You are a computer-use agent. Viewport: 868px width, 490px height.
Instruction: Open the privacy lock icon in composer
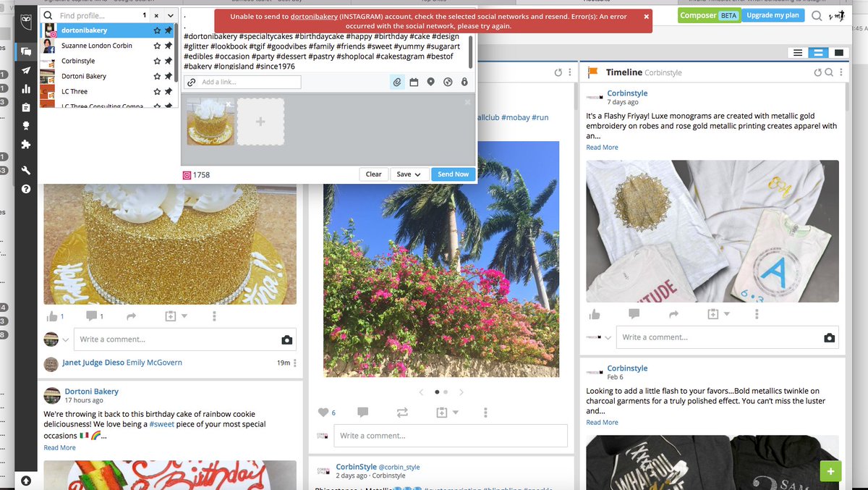[464, 83]
